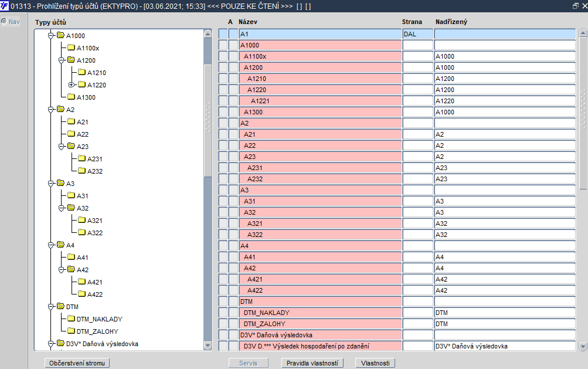
Task: Collapse the A23 tree node
Action: tap(61, 147)
